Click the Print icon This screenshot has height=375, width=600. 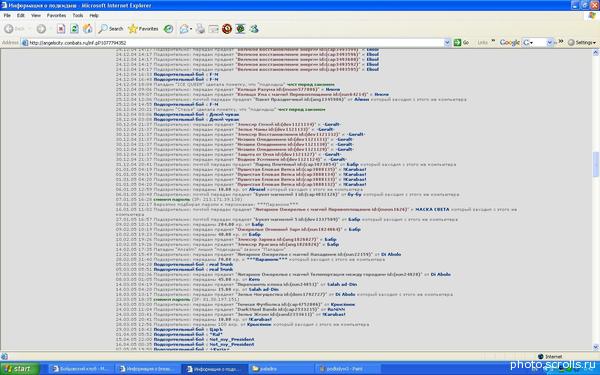(x=201, y=29)
